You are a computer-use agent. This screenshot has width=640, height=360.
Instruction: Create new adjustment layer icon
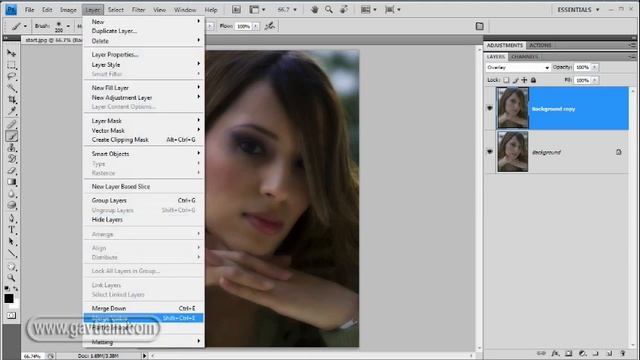[582, 353]
